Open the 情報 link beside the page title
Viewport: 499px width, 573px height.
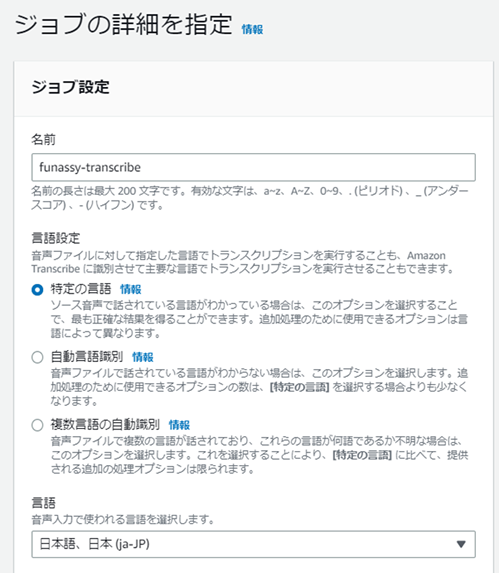(252, 29)
